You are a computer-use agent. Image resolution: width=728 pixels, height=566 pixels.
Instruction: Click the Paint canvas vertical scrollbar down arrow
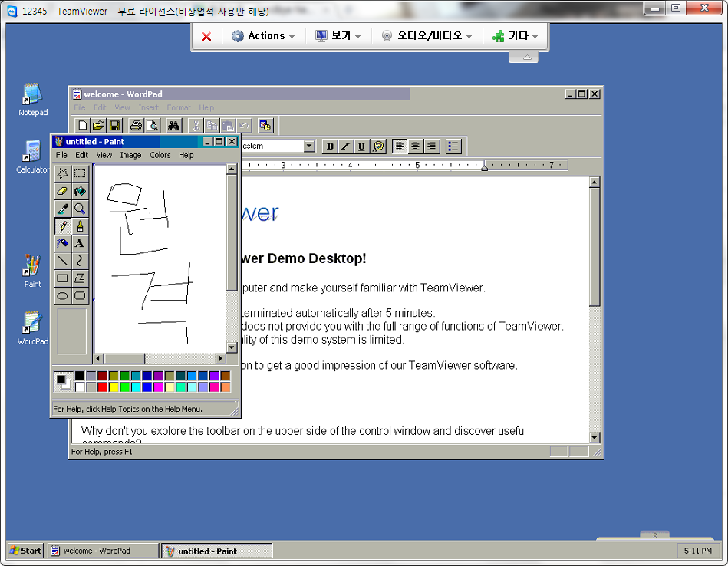(x=232, y=347)
